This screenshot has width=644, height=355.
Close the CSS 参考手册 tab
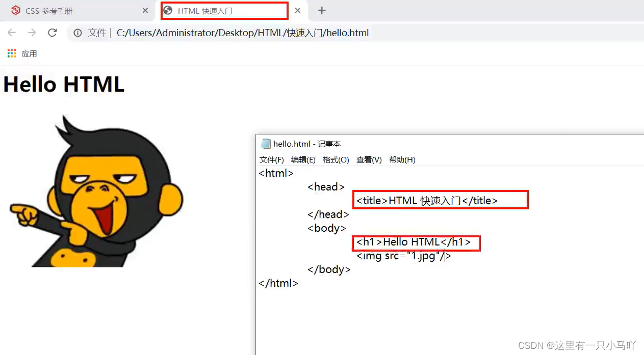(x=145, y=11)
